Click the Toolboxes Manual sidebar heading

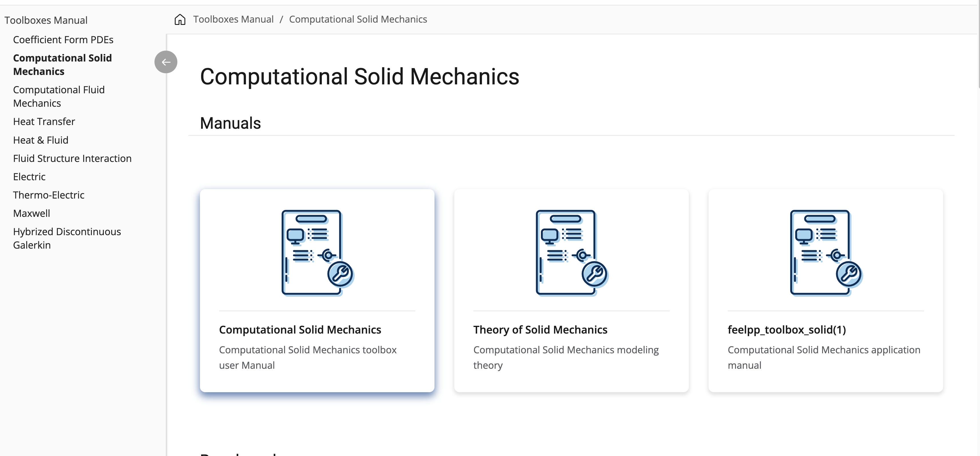click(46, 20)
